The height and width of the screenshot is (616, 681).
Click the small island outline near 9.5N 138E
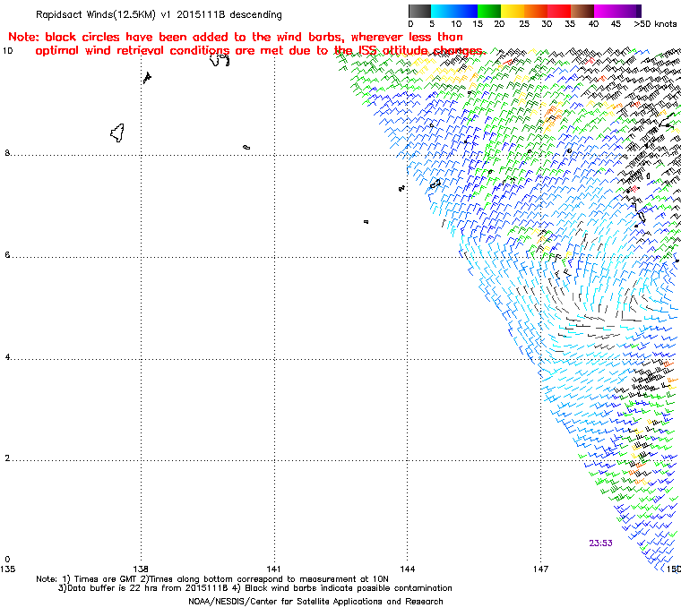[x=147, y=78]
